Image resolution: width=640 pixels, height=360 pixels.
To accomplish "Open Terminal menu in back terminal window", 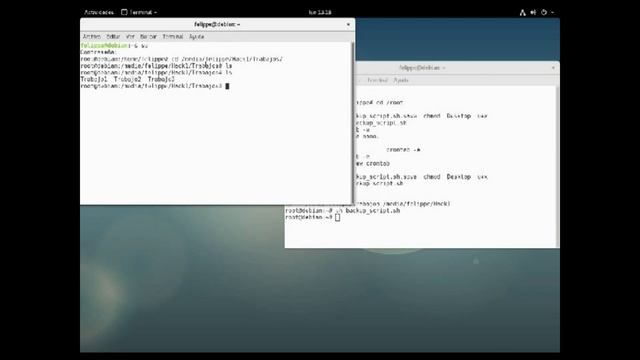I will coord(377,80).
